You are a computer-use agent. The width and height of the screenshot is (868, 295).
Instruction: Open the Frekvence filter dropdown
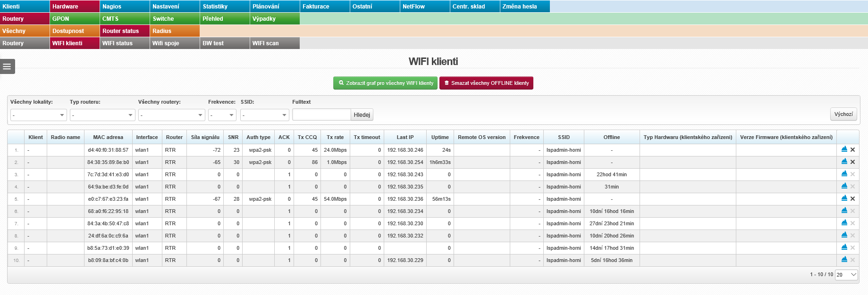click(222, 115)
